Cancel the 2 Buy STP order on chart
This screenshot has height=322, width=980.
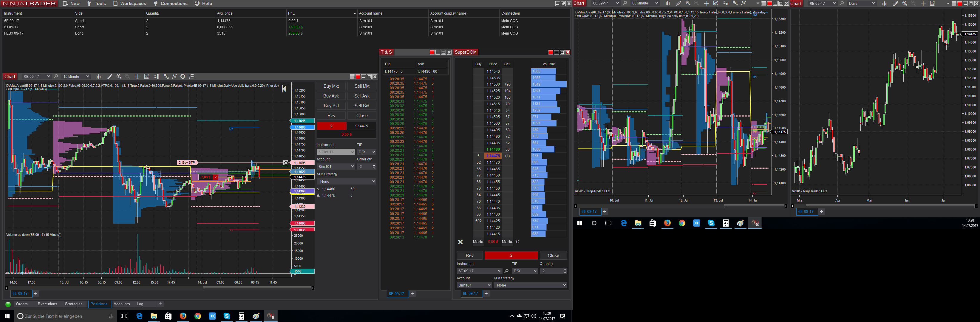tap(286, 163)
